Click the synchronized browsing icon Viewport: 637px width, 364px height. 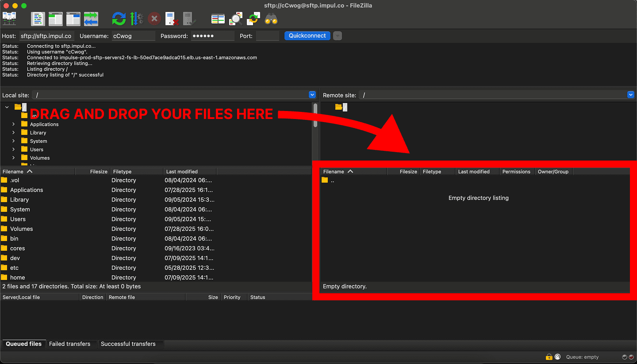pos(253,19)
